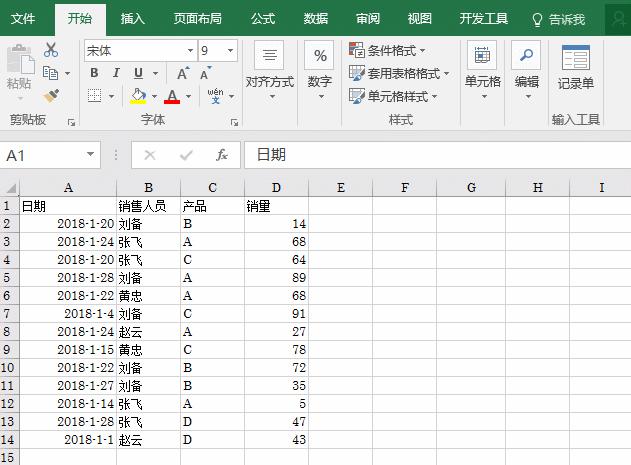
Task: Expand the font name 宋体 dropdown
Action: point(190,51)
